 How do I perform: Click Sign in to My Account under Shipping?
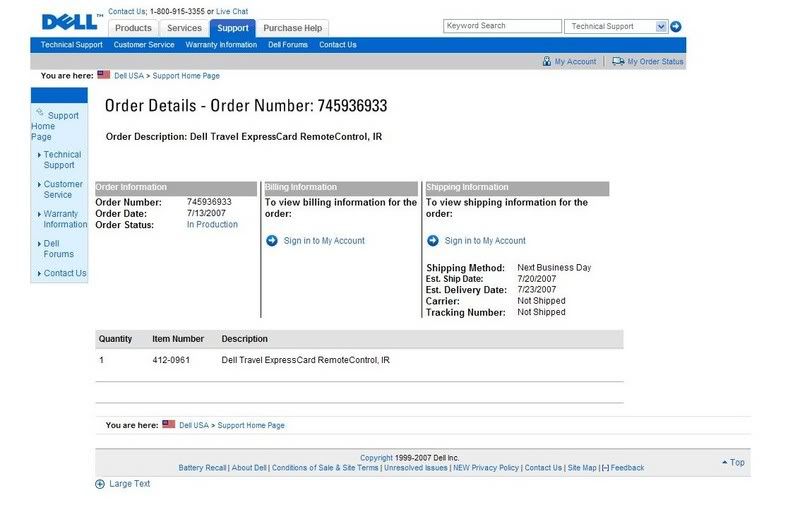pos(485,240)
